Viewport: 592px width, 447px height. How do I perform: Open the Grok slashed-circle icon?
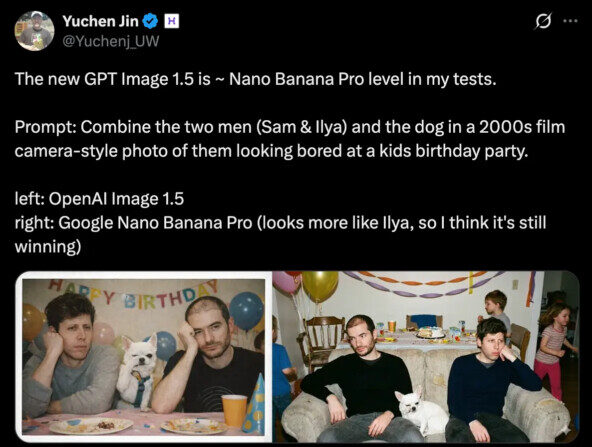click(543, 21)
